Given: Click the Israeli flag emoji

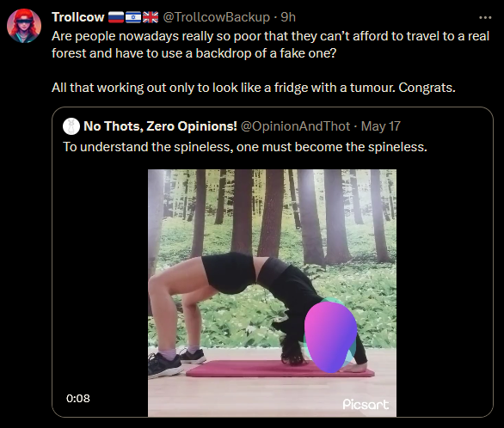Looking at the screenshot, I should pyautogui.click(x=133, y=17).
